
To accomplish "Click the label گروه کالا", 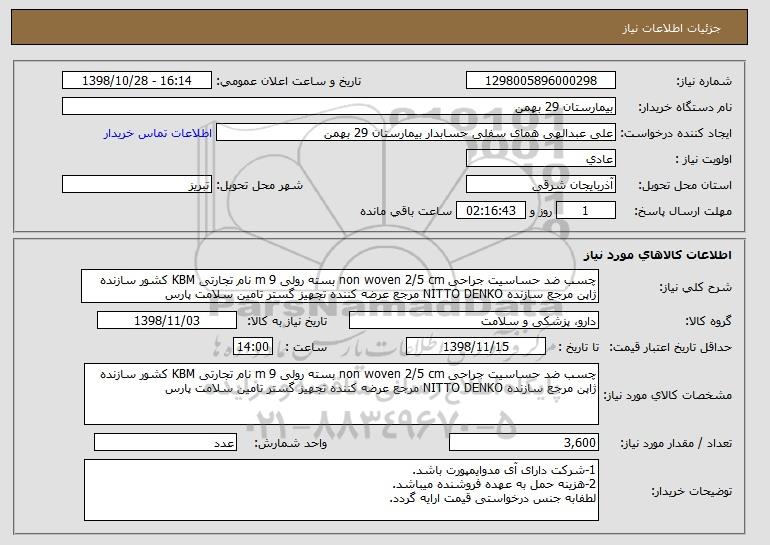I will tap(709, 321).
